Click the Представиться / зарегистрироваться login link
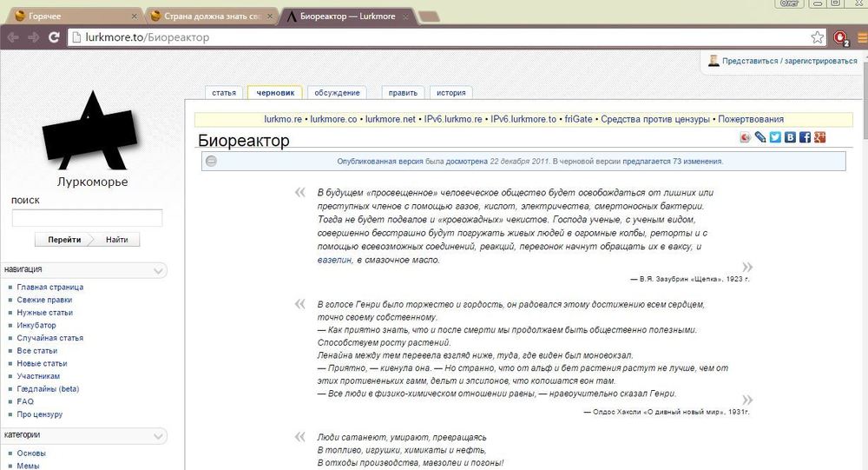The height and width of the screenshot is (470, 868). click(x=789, y=62)
